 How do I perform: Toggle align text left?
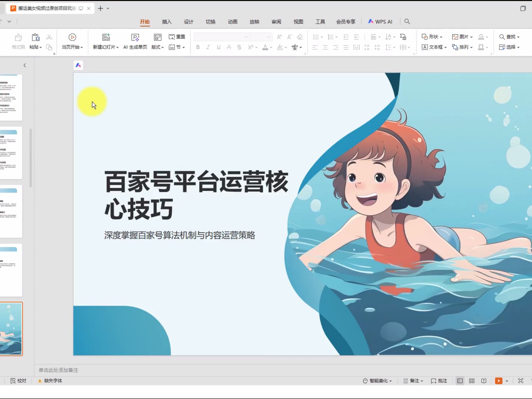click(315, 47)
